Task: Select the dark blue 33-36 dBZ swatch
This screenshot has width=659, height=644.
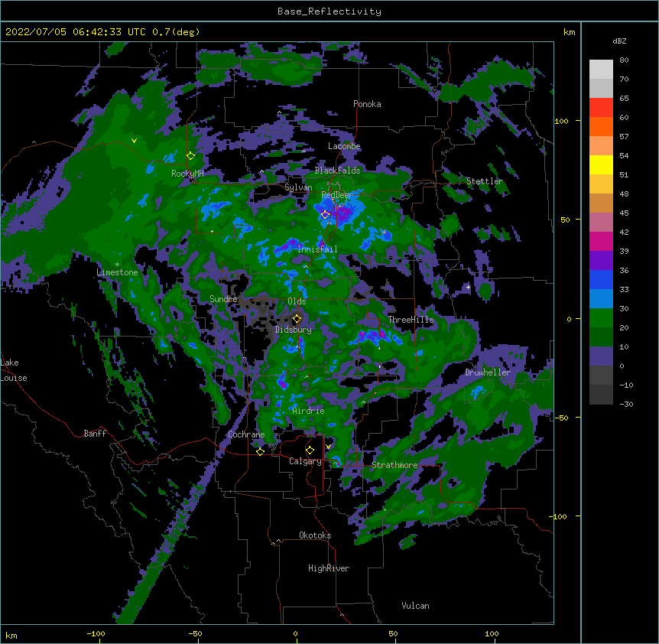Action: [601, 279]
